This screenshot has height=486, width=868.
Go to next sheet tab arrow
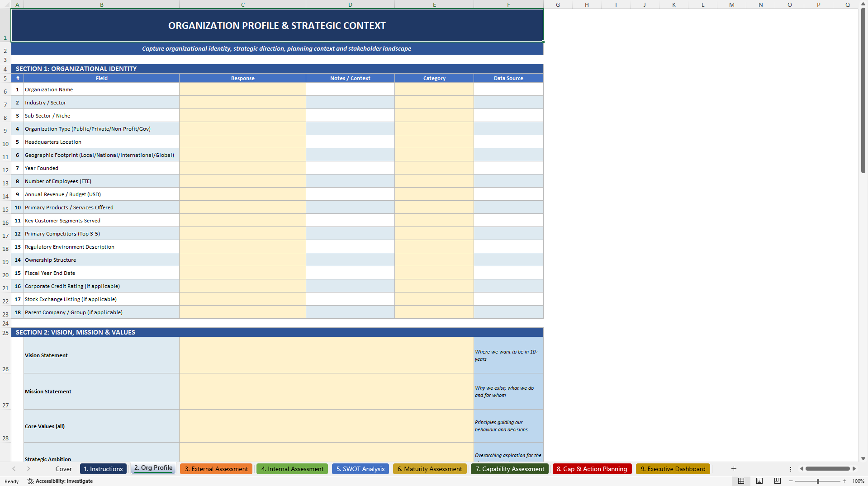point(28,469)
